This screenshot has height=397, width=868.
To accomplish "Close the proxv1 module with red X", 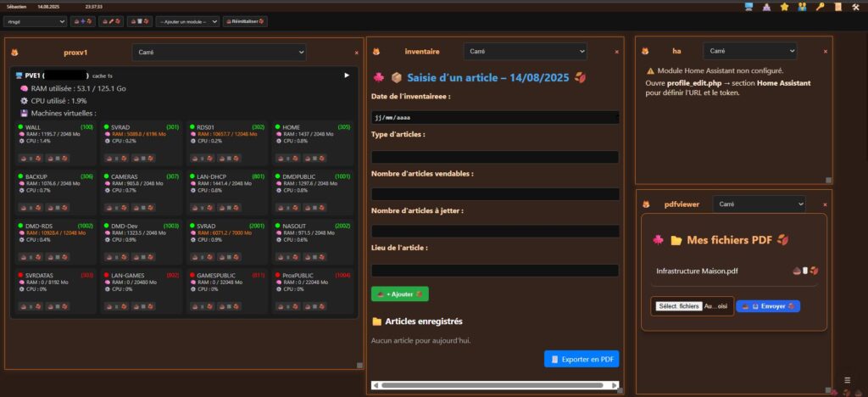I will click(x=356, y=53).
